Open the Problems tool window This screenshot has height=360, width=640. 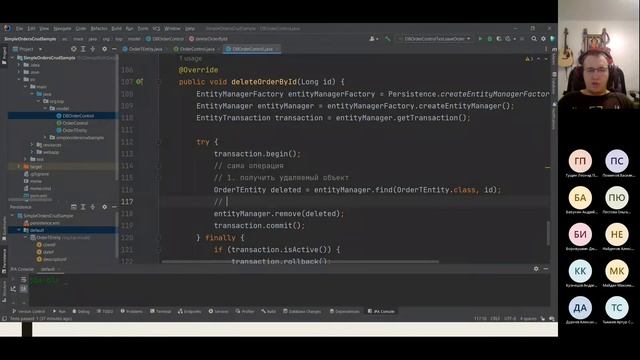tap(131, 311)
